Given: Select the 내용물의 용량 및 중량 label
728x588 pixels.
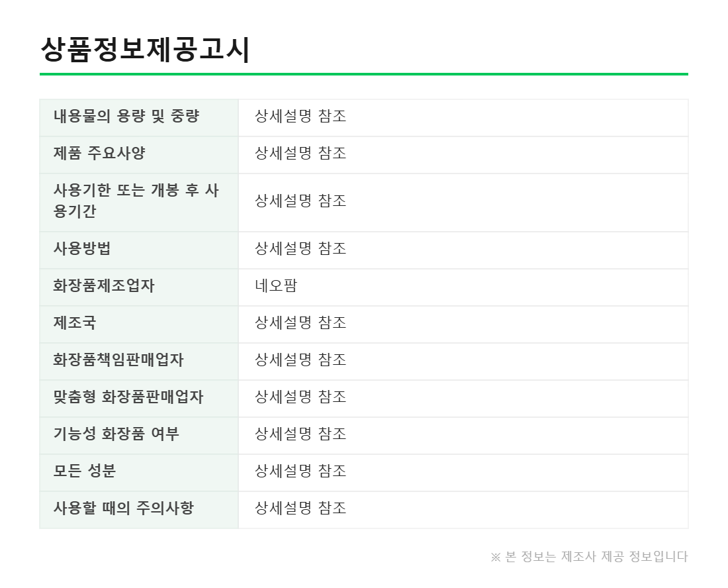Looking at the screenshot, I should click(x=126, y=116).
